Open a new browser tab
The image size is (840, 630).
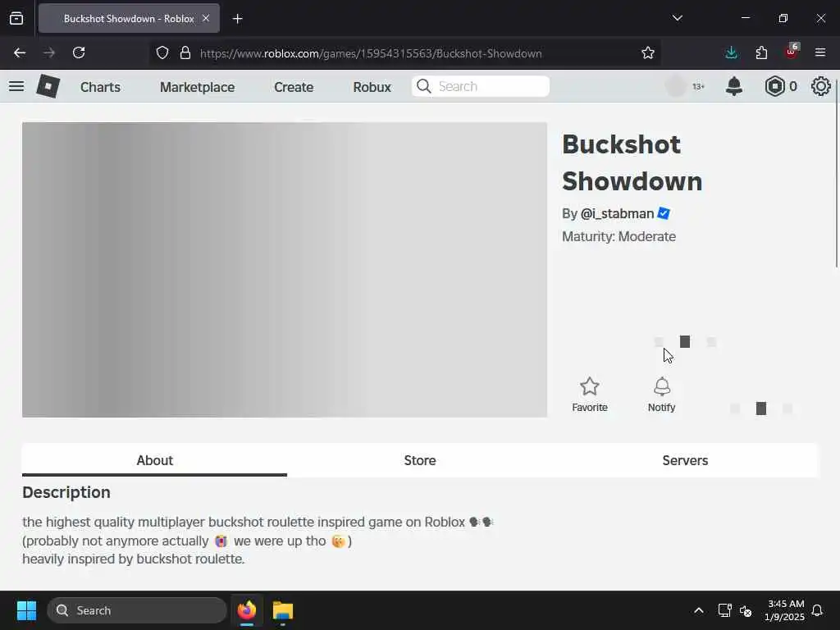pyautogui.click(x=237, y=19)
